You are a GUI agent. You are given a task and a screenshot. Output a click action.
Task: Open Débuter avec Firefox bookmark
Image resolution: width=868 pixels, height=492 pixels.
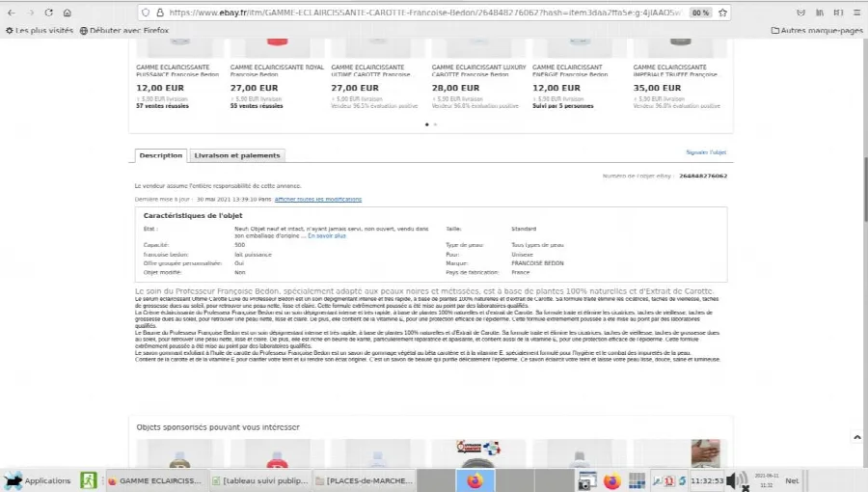[x=124, y=31]
